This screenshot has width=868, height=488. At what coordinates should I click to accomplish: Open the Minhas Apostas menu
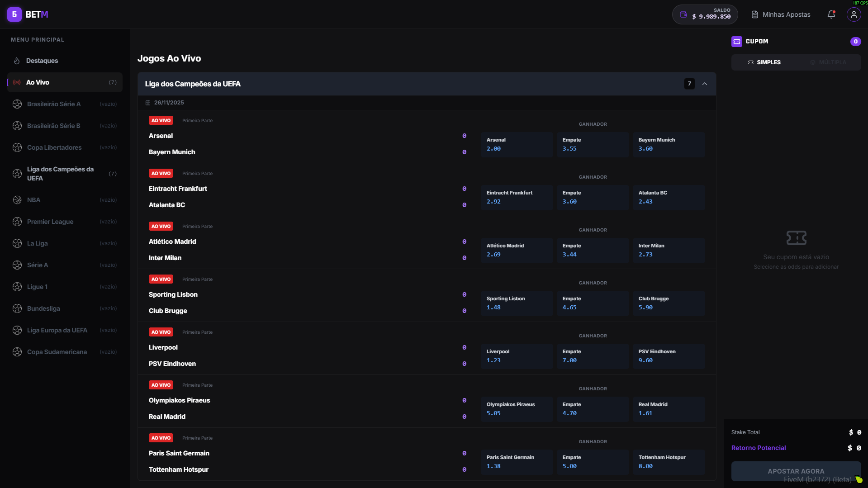click(x=780, y=14)
